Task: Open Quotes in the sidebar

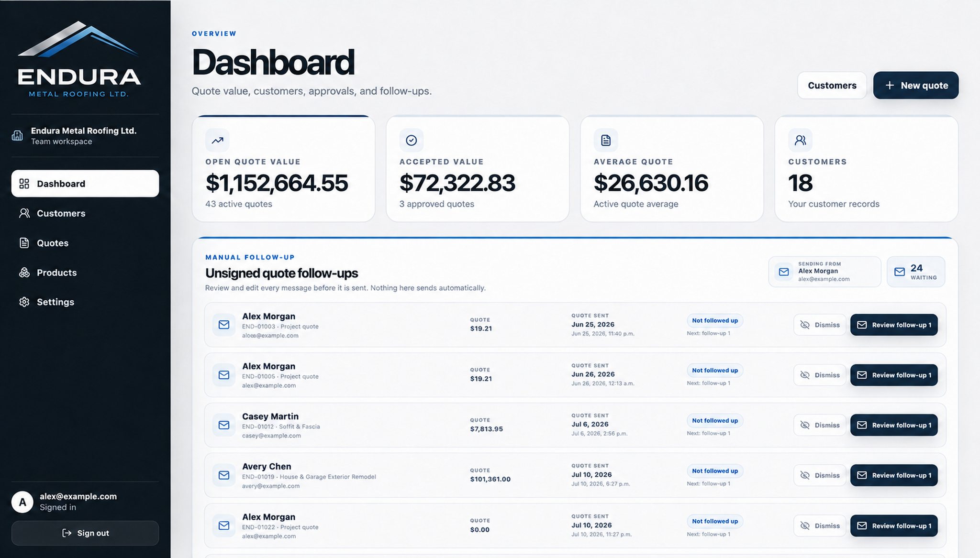Action: (x=85, y=243)
